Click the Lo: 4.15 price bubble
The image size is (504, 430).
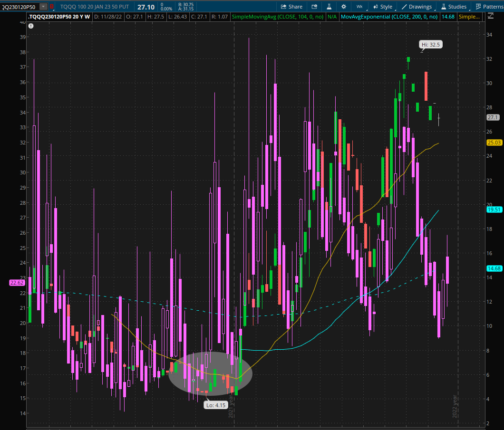click(216, 405)
